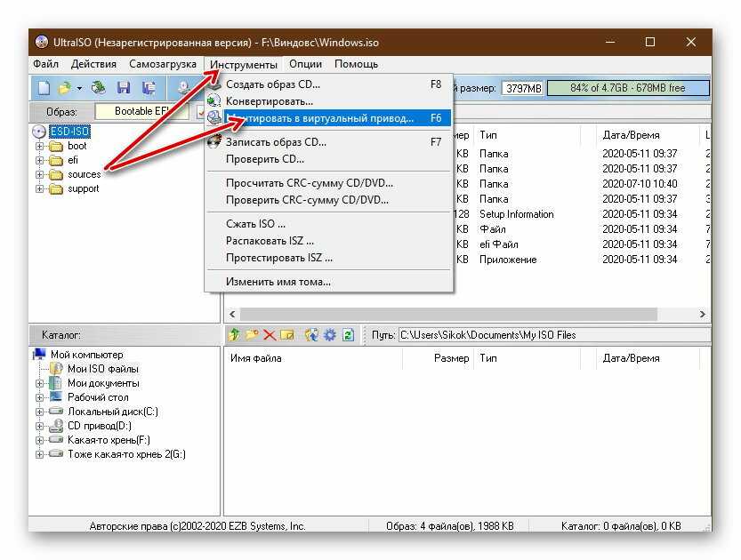Choose Проверить CRC-сумму CD/DVD...
Screen dimensions: 741x560
tap(329, 200)
